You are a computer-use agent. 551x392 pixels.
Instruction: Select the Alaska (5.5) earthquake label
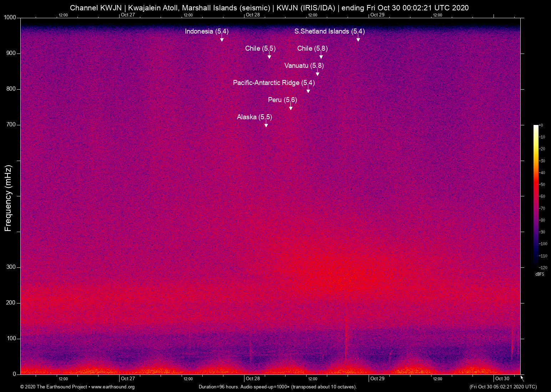(254, 117)
